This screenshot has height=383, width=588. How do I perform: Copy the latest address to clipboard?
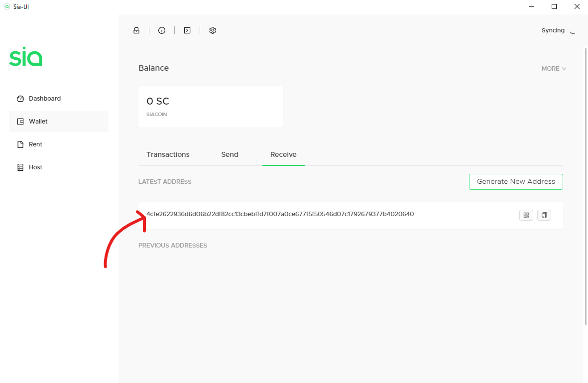[544, 215]
